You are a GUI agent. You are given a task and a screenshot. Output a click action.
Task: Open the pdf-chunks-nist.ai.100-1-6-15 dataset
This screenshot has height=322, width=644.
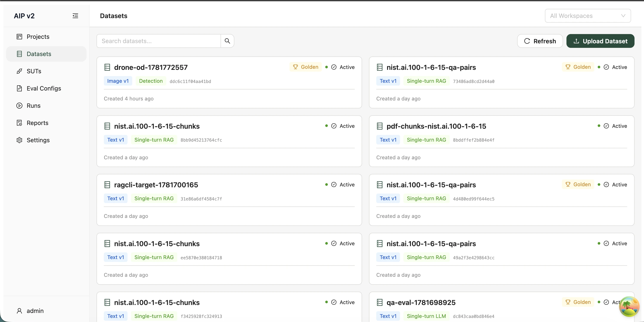tap(436, 126)
